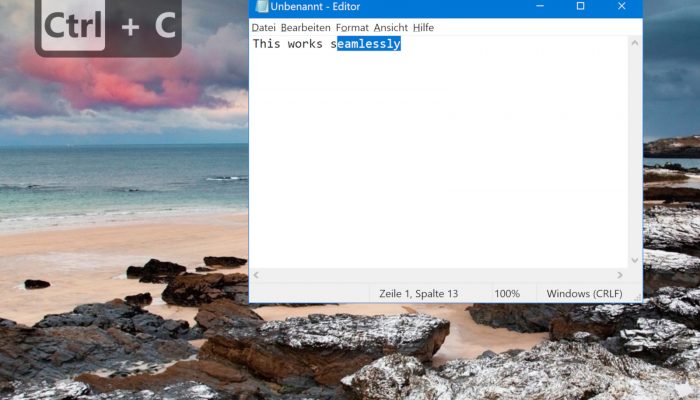Open the Bearbeiten menu
Image resolution: width=700 pixels, height=400 pixels.
click(305, 28)
